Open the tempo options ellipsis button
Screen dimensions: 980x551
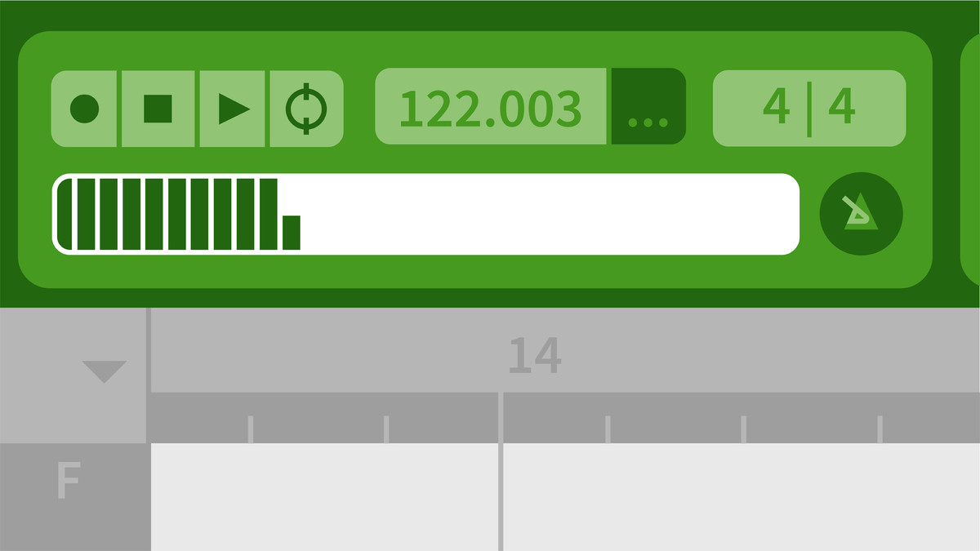point(648,106)
